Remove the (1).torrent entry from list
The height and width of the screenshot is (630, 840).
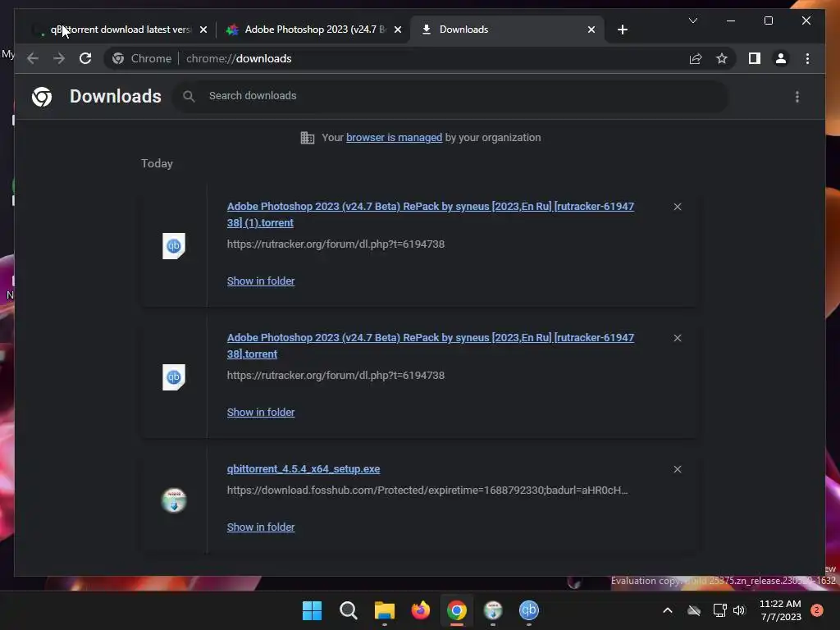677,207
